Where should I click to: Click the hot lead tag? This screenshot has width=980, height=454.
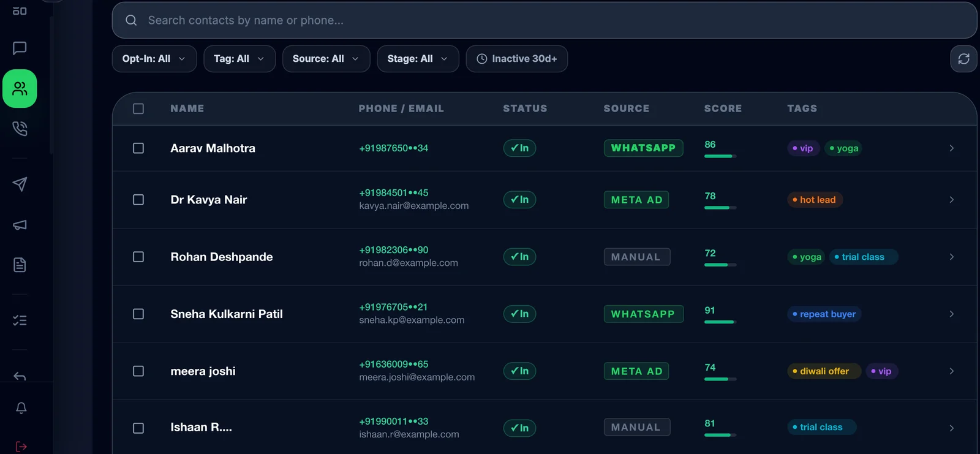click(815, 200)
